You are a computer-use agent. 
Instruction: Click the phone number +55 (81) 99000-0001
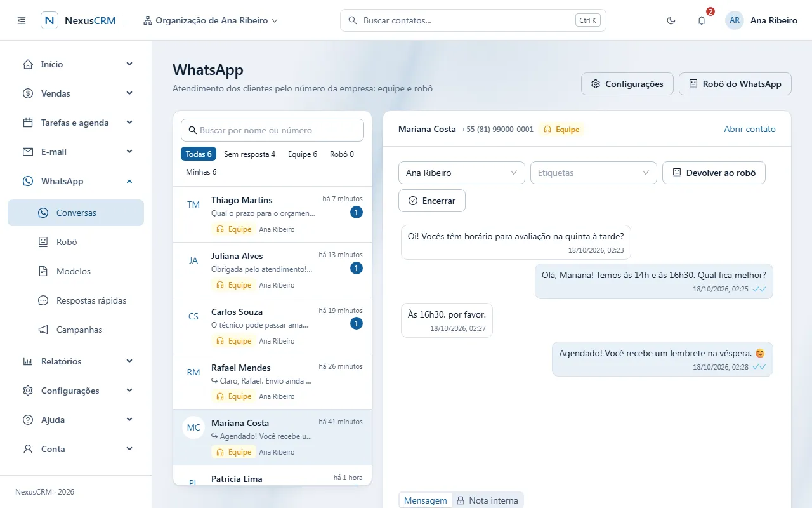pos(497,130)
